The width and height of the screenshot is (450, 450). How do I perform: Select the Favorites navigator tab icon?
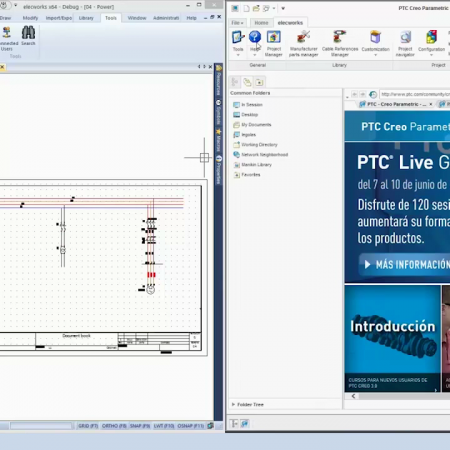259,82
